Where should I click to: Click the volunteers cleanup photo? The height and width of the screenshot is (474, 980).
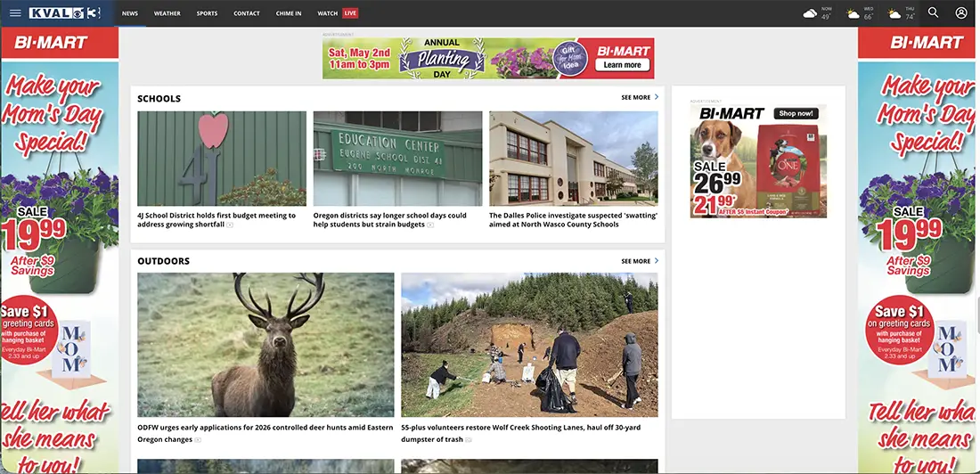529,345
